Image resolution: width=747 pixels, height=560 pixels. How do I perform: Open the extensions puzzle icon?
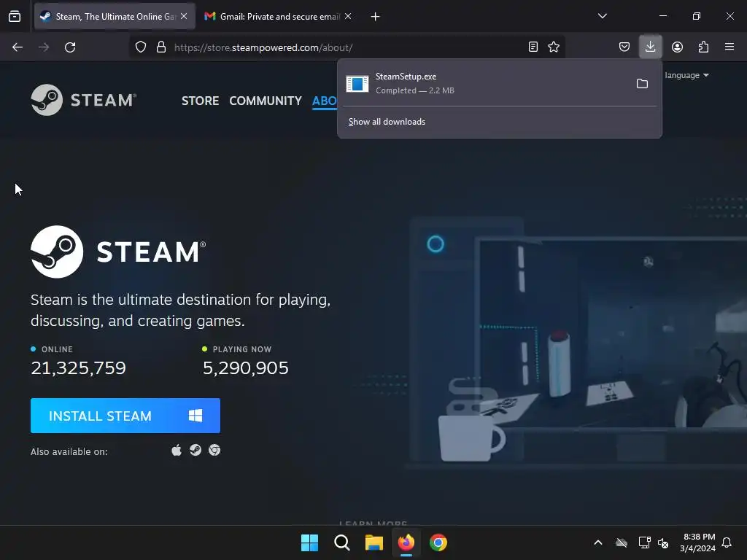tap(703, 47)
